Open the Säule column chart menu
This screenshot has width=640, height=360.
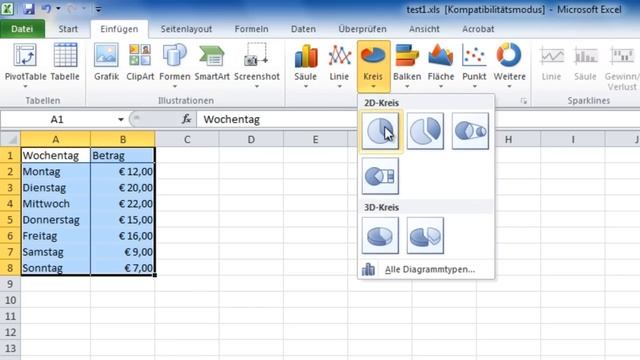[305, 65]
